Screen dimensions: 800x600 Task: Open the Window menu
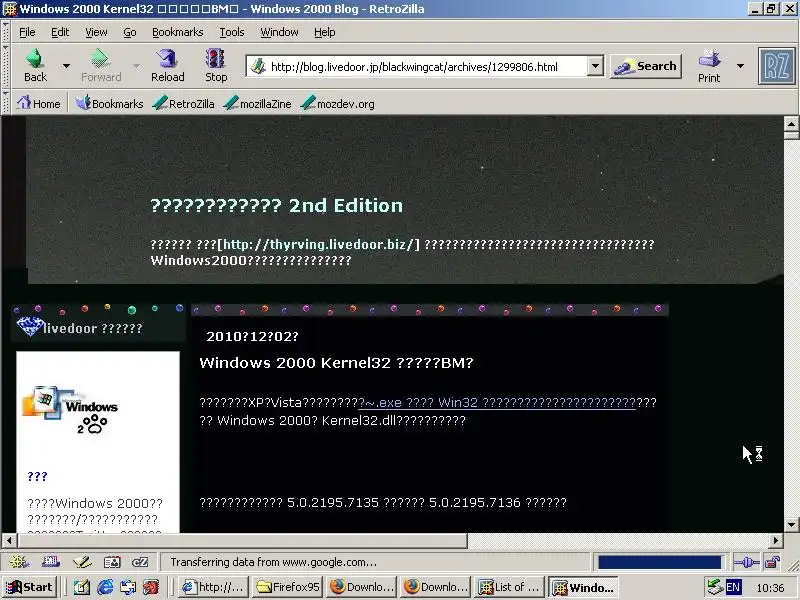(x=279, y=32)
